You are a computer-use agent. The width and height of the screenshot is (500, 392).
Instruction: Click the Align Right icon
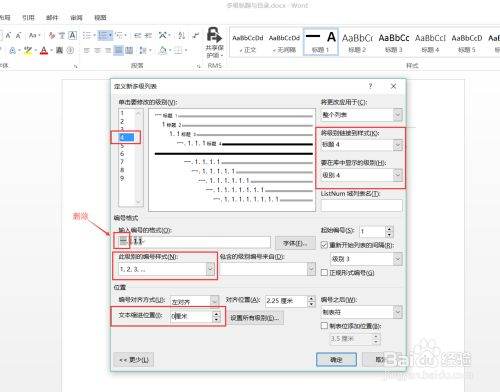(x=108, y=51)
